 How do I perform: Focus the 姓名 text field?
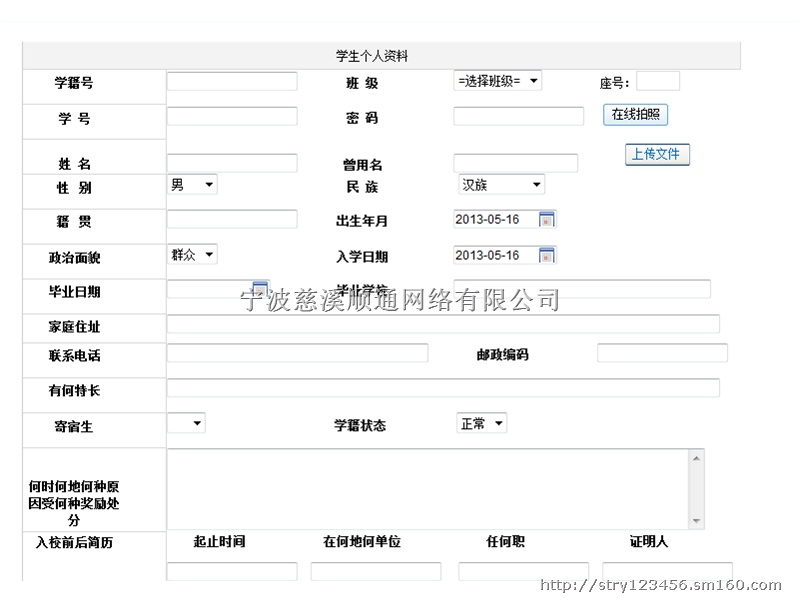tap(232, 163)
